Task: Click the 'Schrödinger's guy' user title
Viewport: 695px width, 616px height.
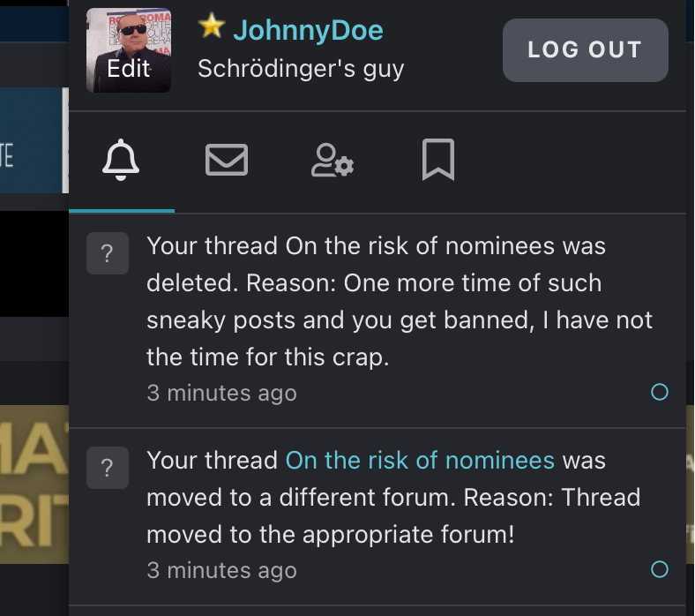Action: pos(301,69)
